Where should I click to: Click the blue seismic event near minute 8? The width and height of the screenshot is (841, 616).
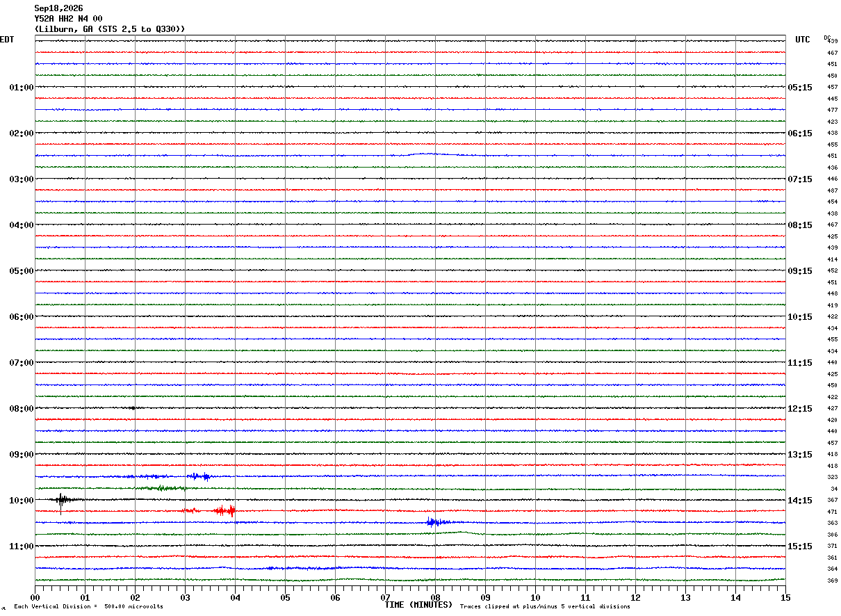click(x=434, y=522)
